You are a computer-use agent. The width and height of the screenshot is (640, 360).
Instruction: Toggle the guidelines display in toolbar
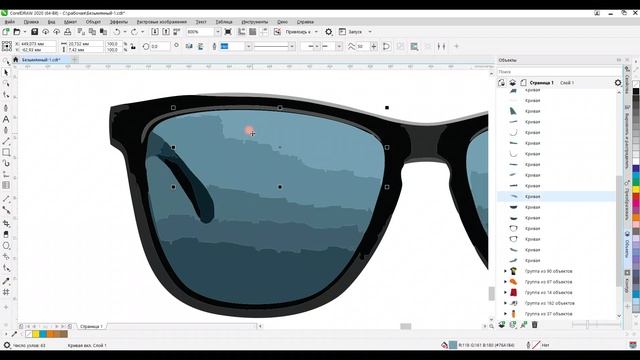pos(264,32)
